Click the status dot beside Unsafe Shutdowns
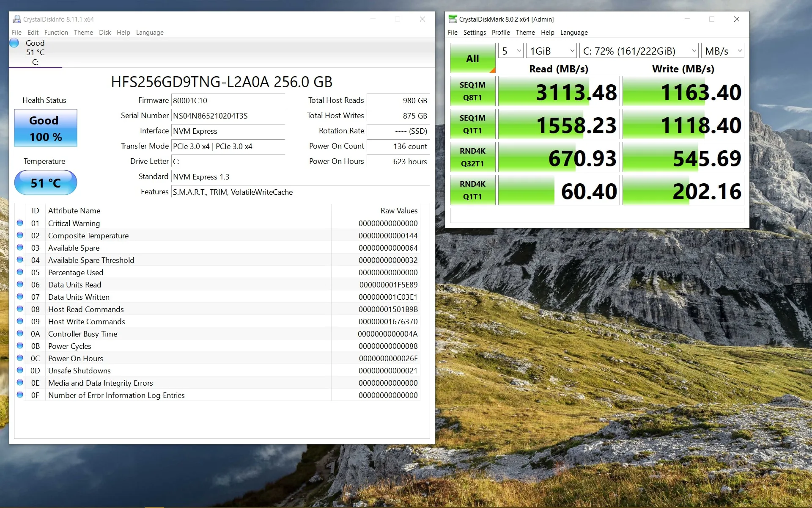 pyautogui.click(x=20, y=370)
